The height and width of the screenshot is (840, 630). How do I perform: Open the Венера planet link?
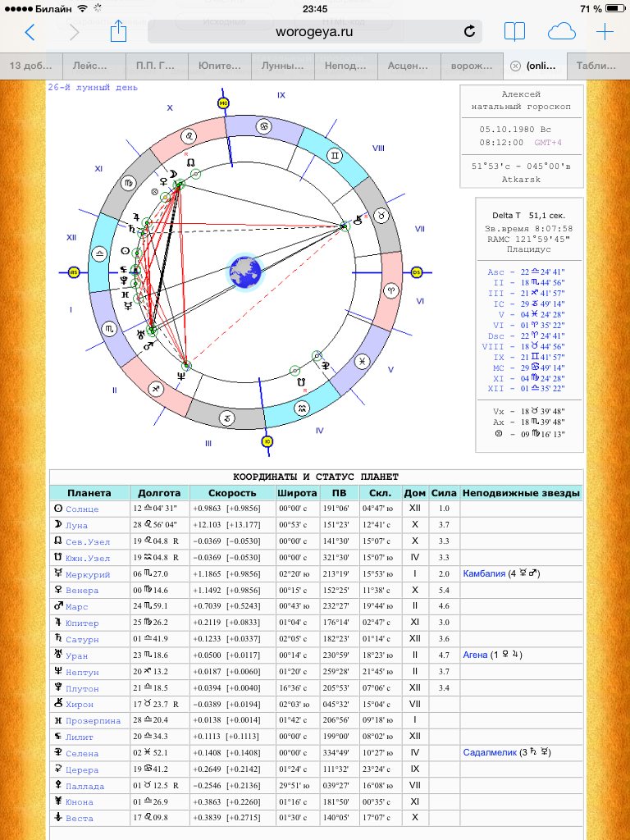[82, 591]
